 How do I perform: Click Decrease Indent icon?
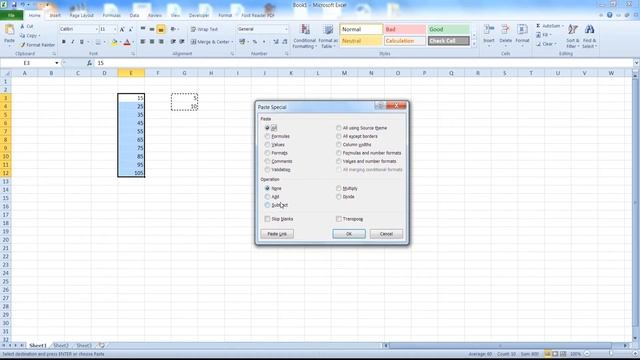(173, 42)
